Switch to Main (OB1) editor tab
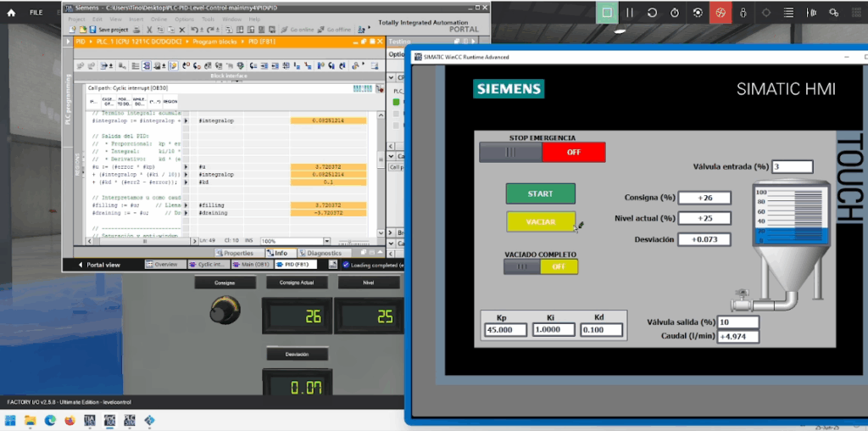Viewport: 868px width, 431px height. 251,265
